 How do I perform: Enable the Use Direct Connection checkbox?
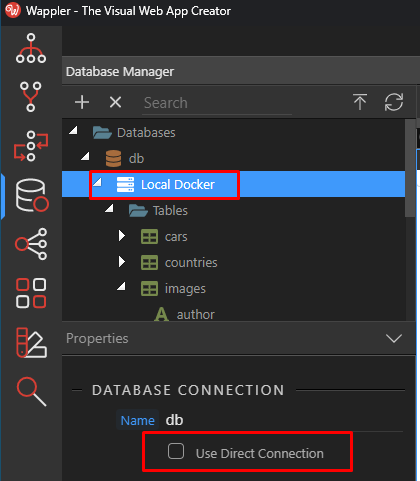pyautogui.click(x=176, y=451)
